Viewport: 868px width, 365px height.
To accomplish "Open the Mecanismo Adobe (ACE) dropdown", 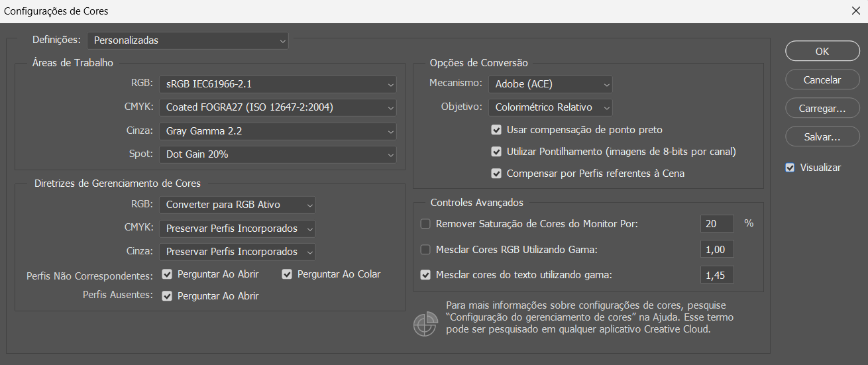I will (551, 84).
